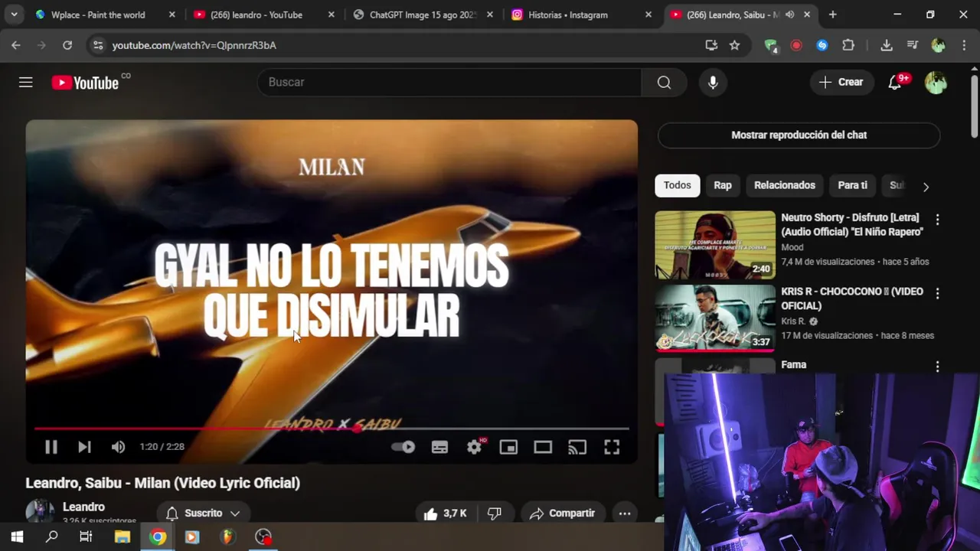Select the Relacionados filter chip
This screenshot has height=551, width=980.
coord(785,185)
